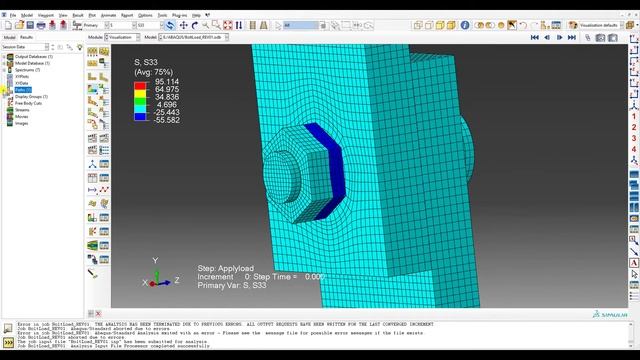Apply saved view 1
Viewport: 640px width, 360px height.
634,116
